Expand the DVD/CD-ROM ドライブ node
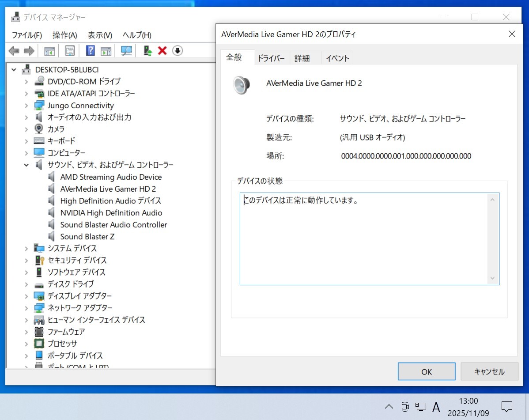The image size is (529, 420). pos(26,82)
